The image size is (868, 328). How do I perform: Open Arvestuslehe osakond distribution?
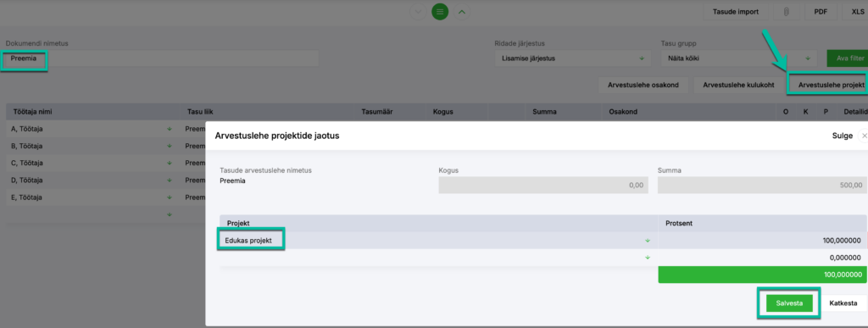pyautogui.click(x=643, y=86)
